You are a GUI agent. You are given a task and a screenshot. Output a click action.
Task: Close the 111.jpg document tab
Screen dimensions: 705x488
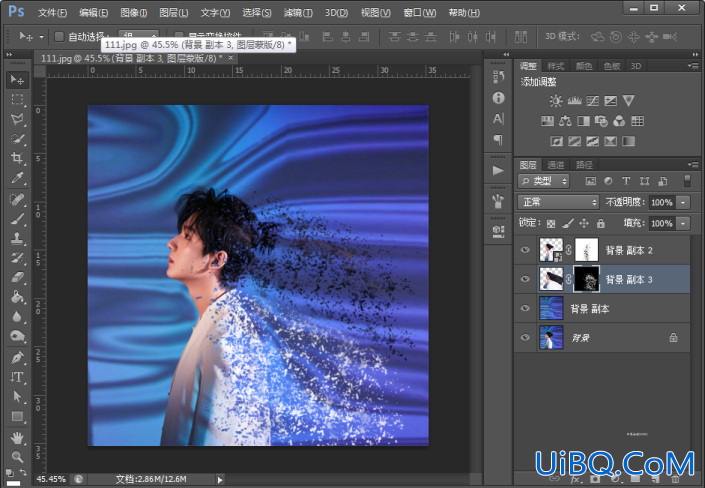(231, 58)
